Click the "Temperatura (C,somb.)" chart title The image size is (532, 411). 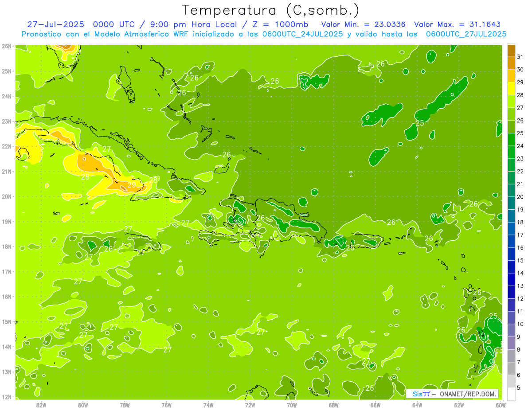(x=271, y=11)
